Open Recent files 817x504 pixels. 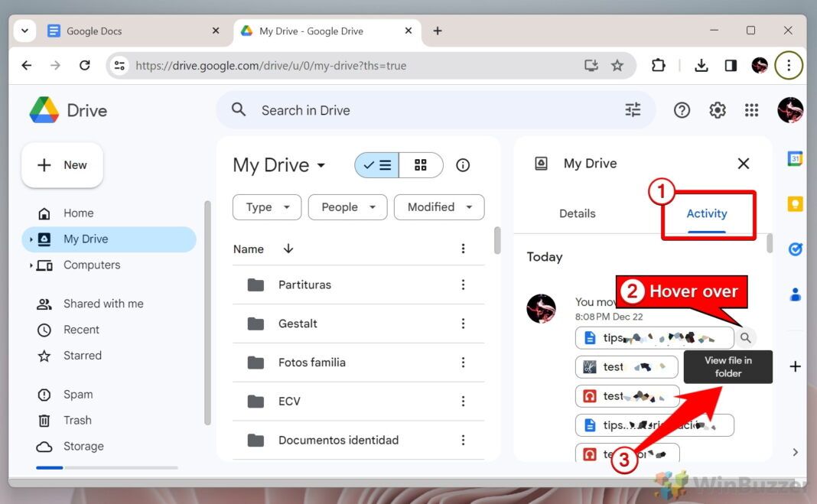[109, 330]
